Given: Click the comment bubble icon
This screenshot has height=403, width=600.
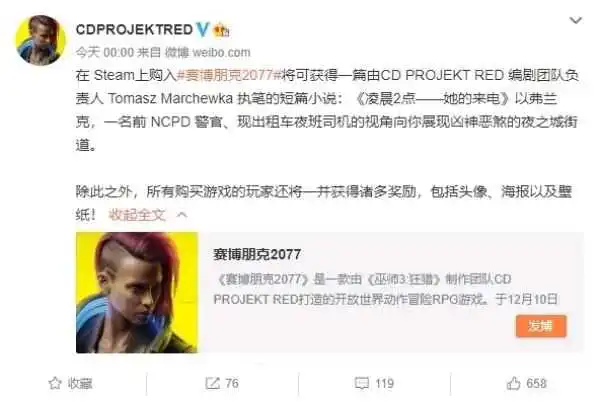Looking at the screenshot, I should (x=362, y=383).
